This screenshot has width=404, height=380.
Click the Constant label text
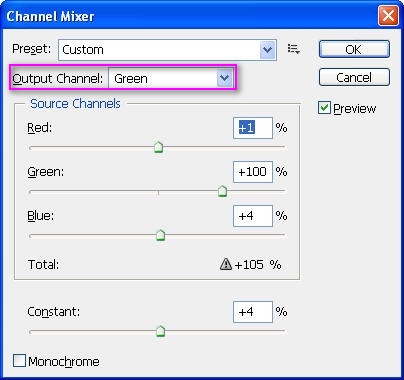(54, 312)
